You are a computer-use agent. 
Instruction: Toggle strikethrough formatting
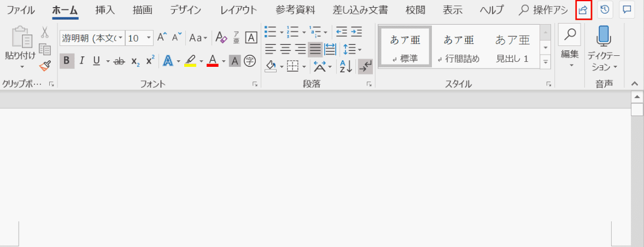pos(120,61)
